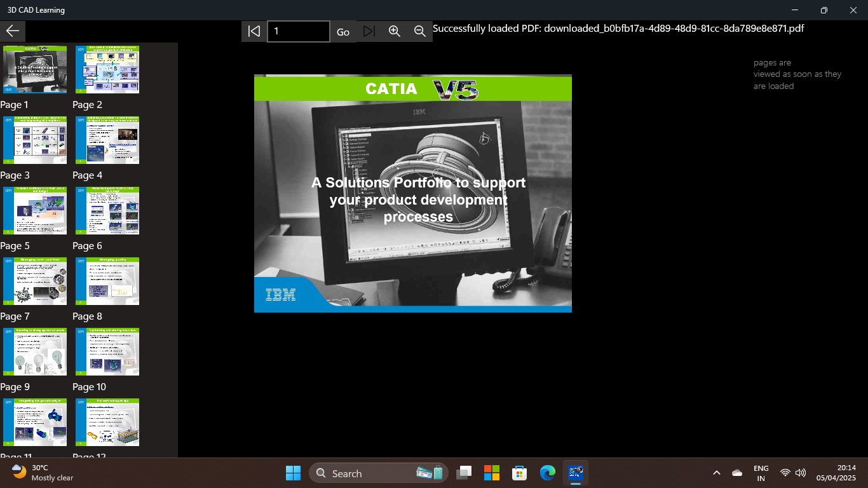Select the 'Page 9' label
868x488 pixels.
(x=15, y=387)
